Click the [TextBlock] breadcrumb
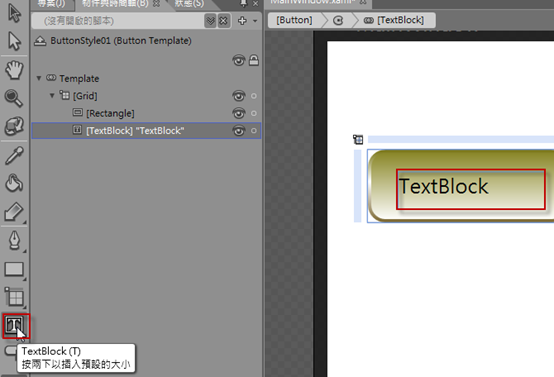This screenshot has height=377, width=554. tap(401, 20)
